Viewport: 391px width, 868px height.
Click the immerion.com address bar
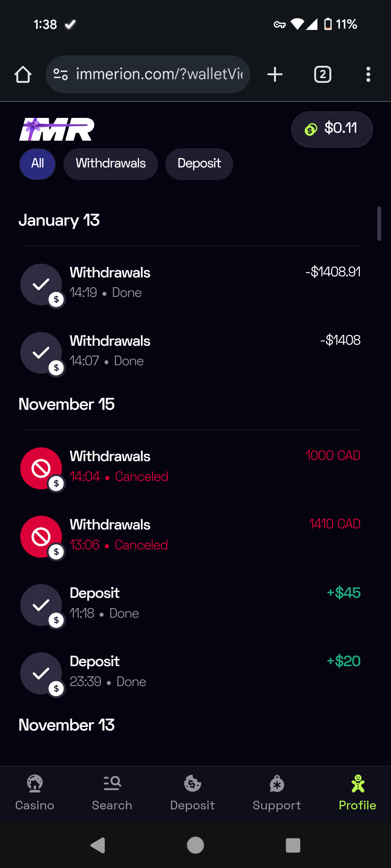pos(148,75)
